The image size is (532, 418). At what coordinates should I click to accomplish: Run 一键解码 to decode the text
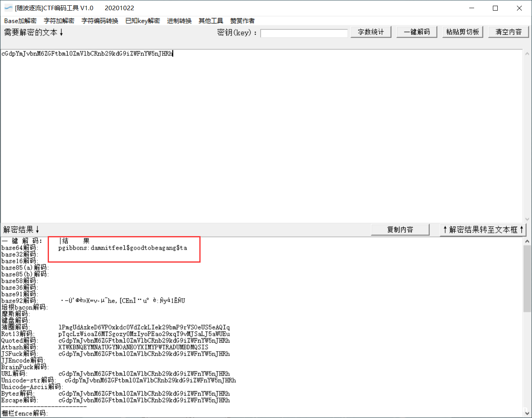(417, 32)
